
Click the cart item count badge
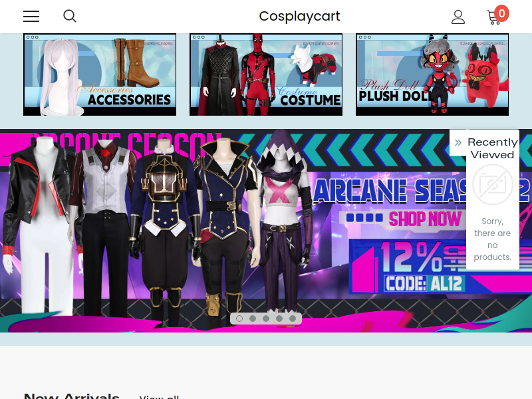pyautogui.click(x=502, y=13)
